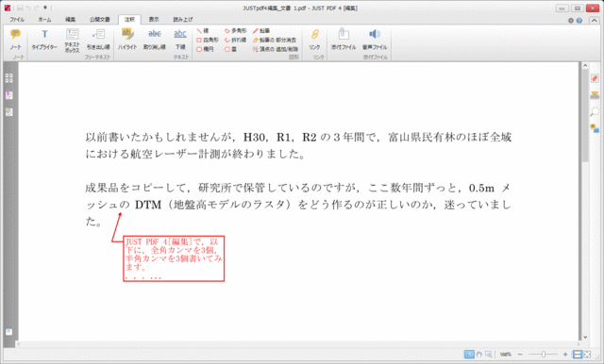Click the bold text "DTM" in the document
The height and width of the screenshot is (364, 604).
pyautogui.click(x=148, y=205)
